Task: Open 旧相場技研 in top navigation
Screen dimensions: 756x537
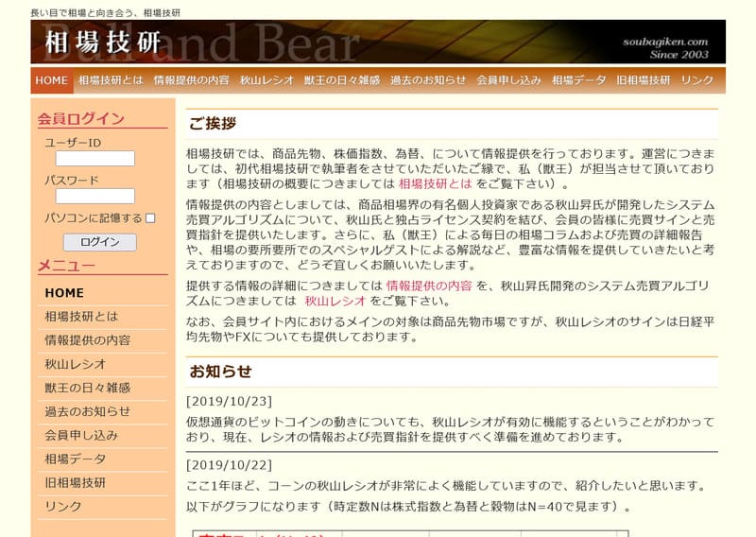Action: (x=644, y=80)
